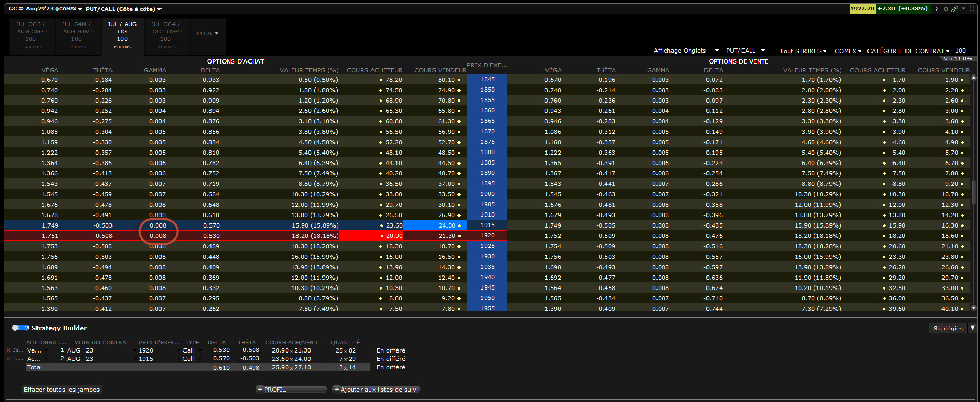Click the call delta 0.530 at strike 1920

[211, 236]
